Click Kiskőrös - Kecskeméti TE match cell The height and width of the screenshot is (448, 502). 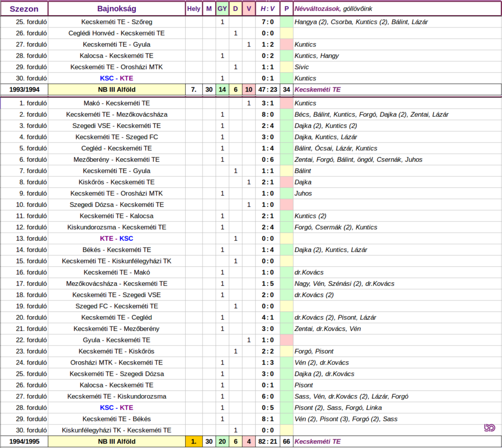click(x=117, y=182)
